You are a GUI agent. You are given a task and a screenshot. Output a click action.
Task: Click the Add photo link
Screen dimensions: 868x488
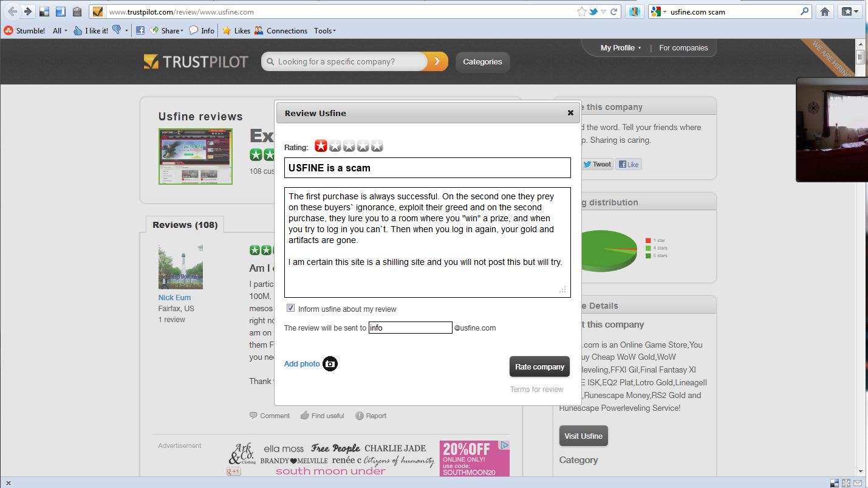302,363
